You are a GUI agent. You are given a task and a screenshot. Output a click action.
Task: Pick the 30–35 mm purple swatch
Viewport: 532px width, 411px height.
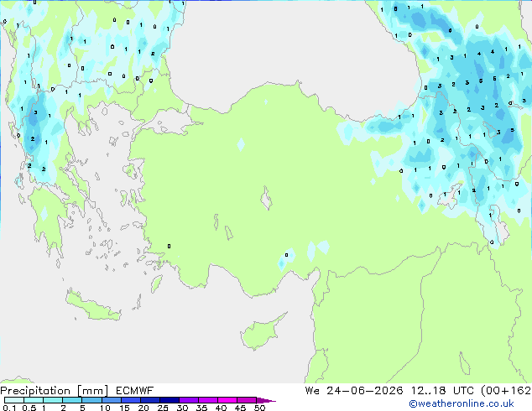coord(188,400)
